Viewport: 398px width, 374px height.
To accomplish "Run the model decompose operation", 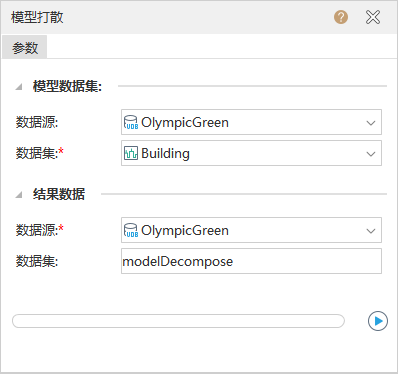I will coord(378,321).
